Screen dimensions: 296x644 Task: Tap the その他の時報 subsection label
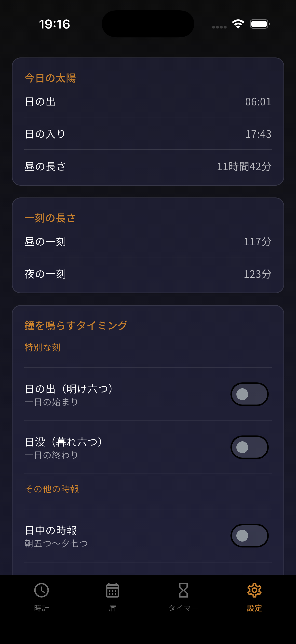tap(52, 489)
